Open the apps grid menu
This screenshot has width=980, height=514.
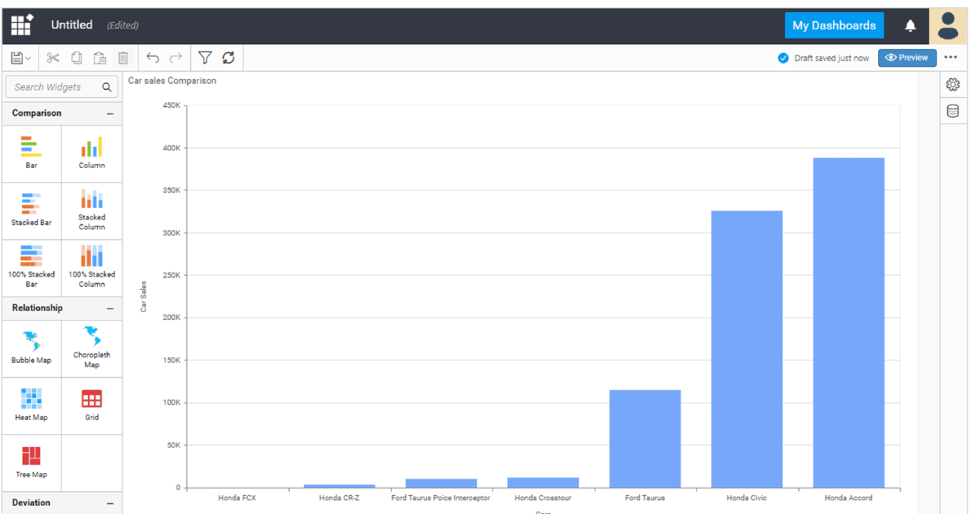[x=20, y=24]
